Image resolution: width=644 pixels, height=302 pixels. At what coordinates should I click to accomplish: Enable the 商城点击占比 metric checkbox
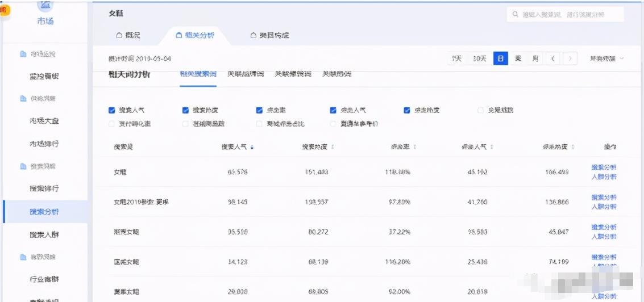[x=259, y=124]
